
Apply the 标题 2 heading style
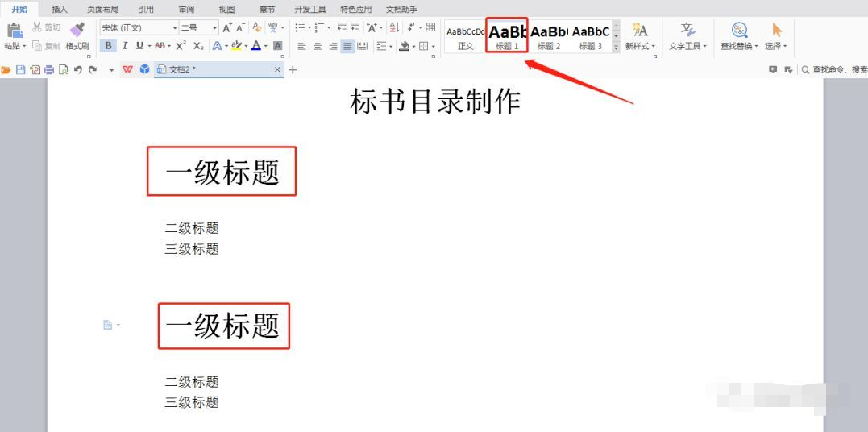(549, 35)
